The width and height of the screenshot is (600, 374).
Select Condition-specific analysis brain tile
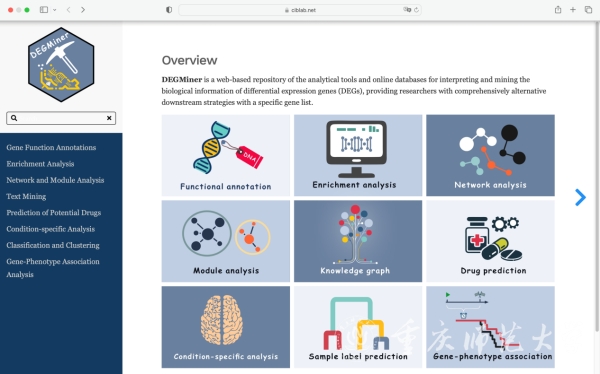click(225, 327)
